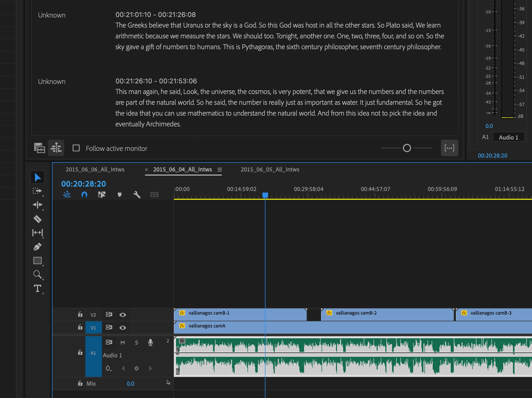This screenshot has width=532, height=398.
Task: Select the Pen tool
Action: point(38,247)
